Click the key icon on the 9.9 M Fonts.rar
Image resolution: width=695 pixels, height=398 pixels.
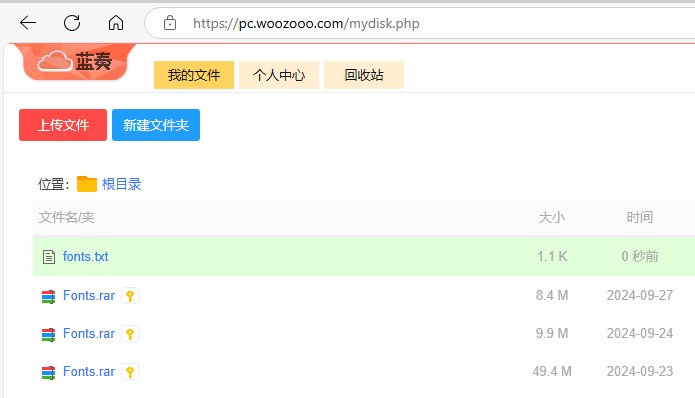coord(130,334)
